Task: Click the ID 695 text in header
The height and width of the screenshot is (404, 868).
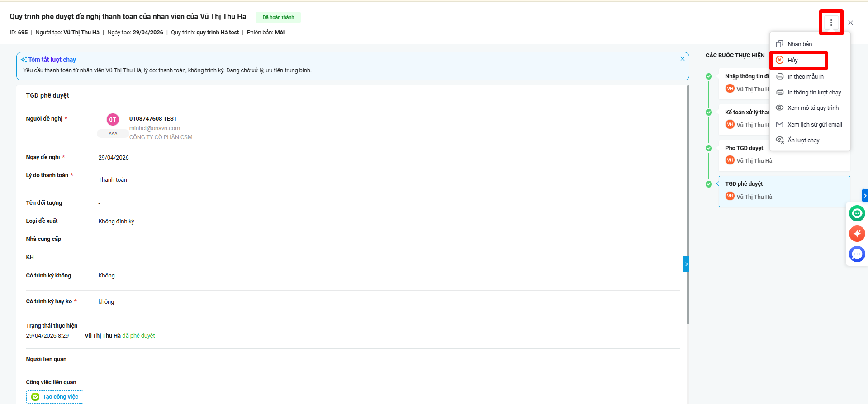Action: pyautogui.click(x=19, y=33)
